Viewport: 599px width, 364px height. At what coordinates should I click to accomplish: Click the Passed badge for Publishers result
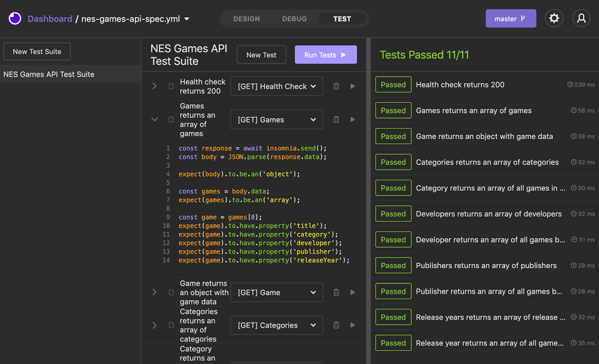click(393, 265)
